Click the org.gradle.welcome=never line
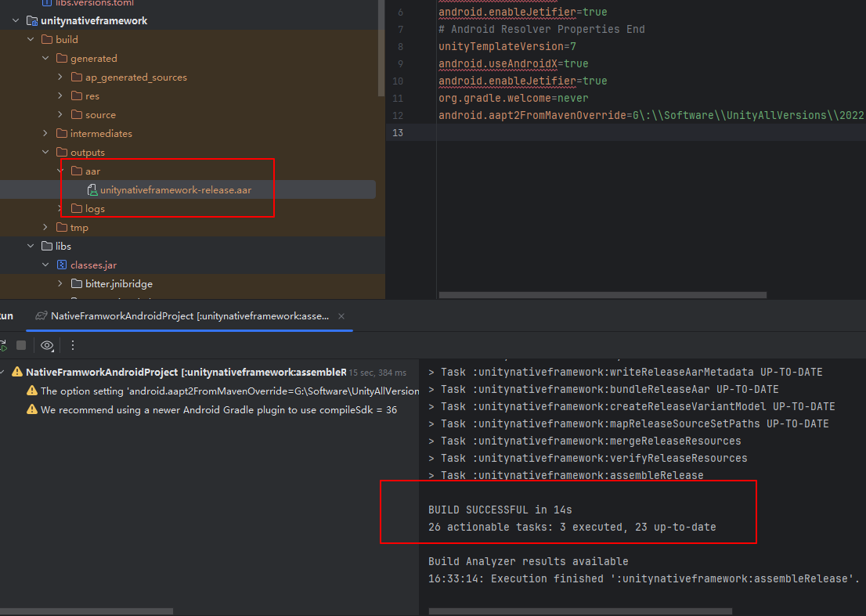This screenshot has height=616, width=866. coord(513,99)
